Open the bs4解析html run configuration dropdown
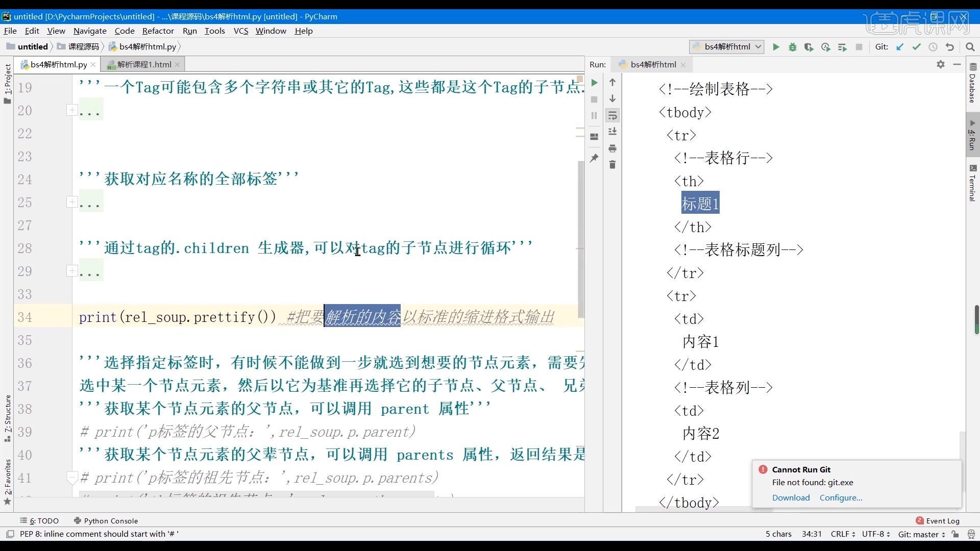Image resolution: width=980 pixels, height=551 pixels. point(726,46)
